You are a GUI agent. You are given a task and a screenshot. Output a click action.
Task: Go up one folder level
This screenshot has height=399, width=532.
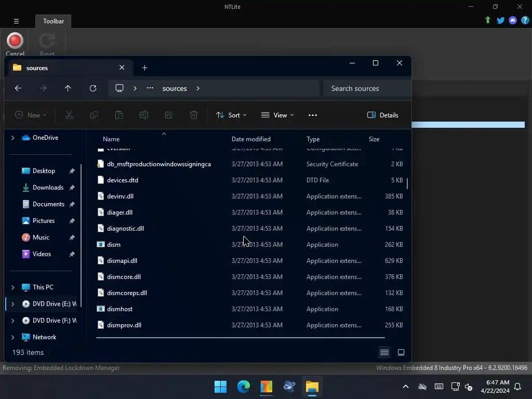coord(68,88)
